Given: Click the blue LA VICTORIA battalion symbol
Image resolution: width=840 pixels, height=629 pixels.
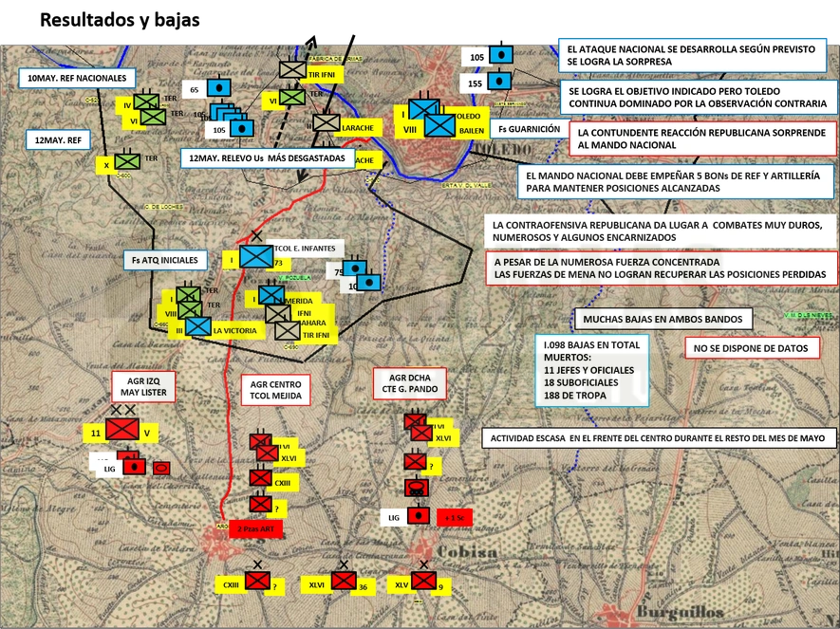Looking at the screenshot, I should pos(198,326).
